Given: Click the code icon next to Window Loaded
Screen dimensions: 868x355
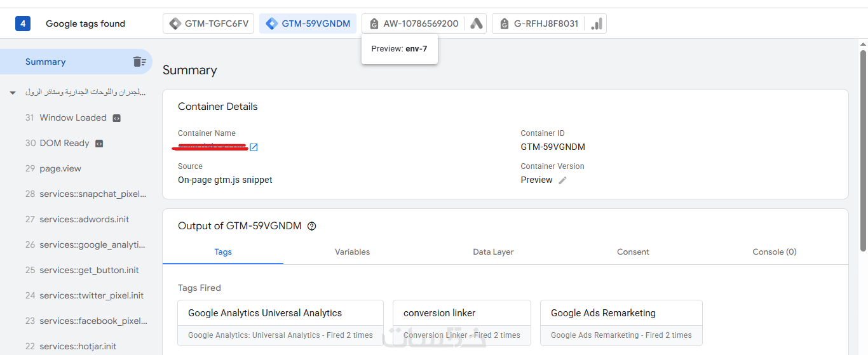Looking at the screenshot, I should click(x=116, y=118).
